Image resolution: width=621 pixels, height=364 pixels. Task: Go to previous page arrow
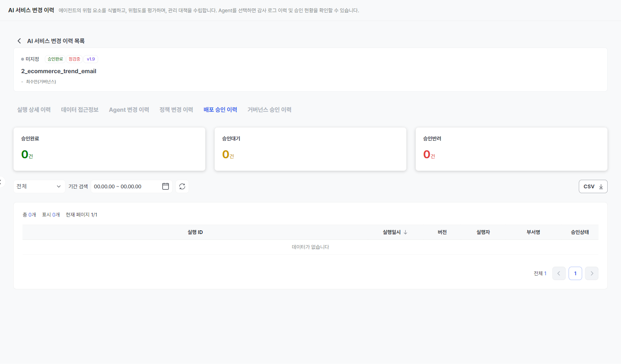pyautogui.click(x=559, y=273)
